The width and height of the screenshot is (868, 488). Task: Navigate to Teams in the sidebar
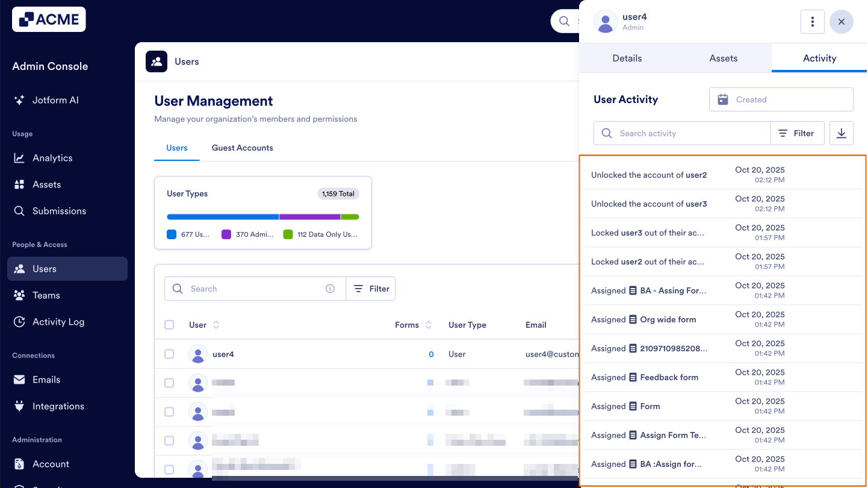pos(45,295)
